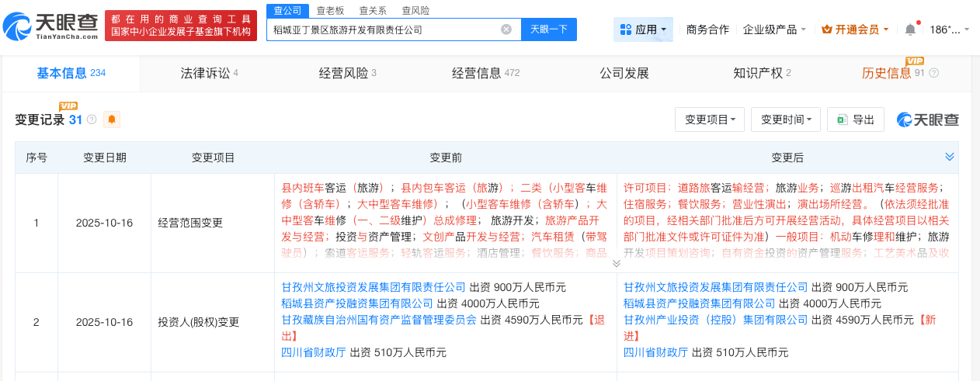Screen dimensions: 980x381
Task: Select the 经营信息 tab
Action: pos(485,73)
